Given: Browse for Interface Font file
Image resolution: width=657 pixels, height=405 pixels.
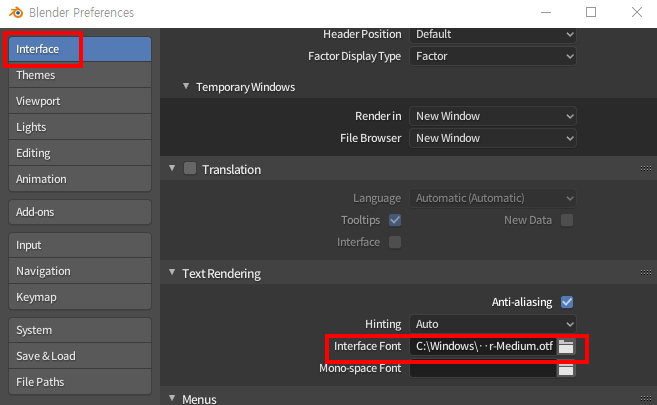Looking at the screenshot, I should [x=566, y=346].
